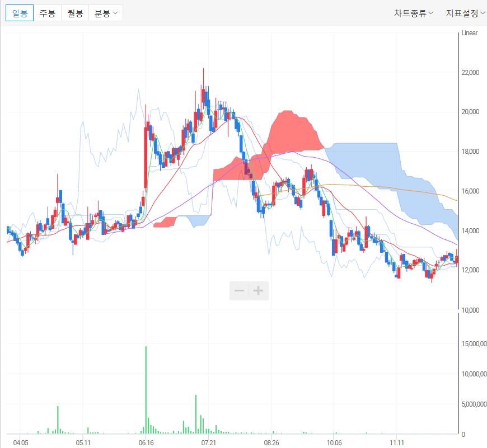487x448 pixels.
Task: Click the 14,000 price axis label
Action: tap(470, 231)
